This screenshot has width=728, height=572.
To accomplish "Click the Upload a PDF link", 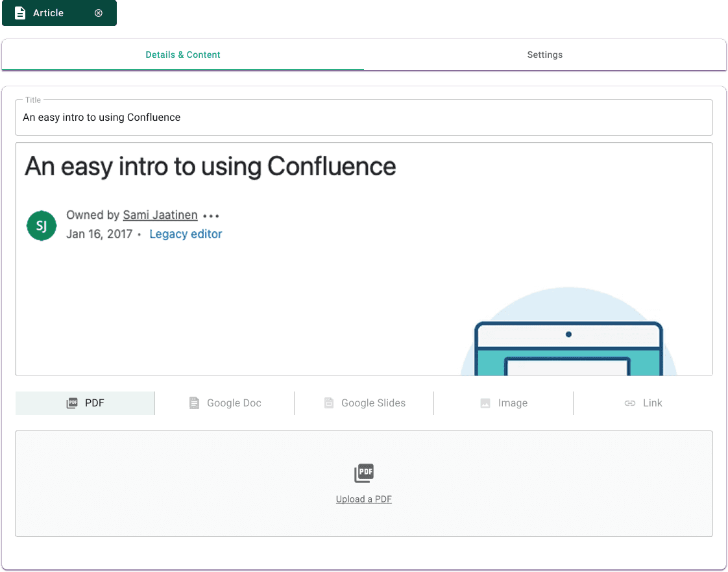I will 364,499.
